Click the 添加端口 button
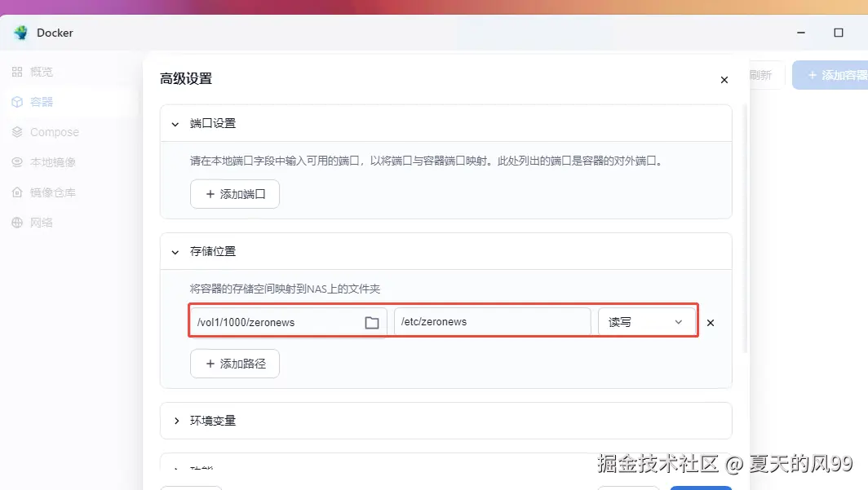This screenshot has width=868, height=490. 235,194
